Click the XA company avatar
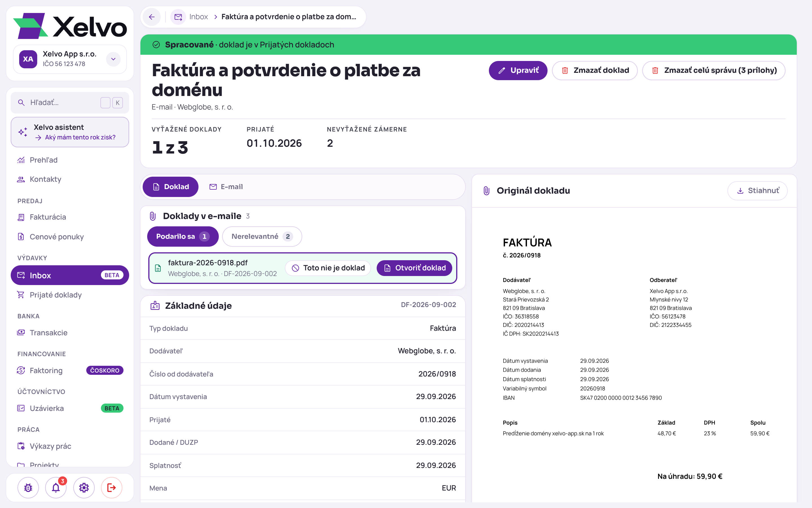The width and height of the screenshot is (812, 508). (28, 59)
